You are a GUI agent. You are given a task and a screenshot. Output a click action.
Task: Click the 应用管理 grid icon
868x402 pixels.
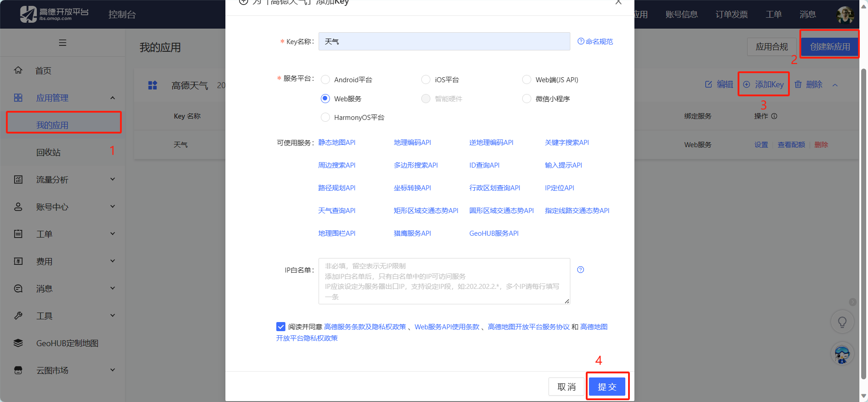tap(18, 98)
